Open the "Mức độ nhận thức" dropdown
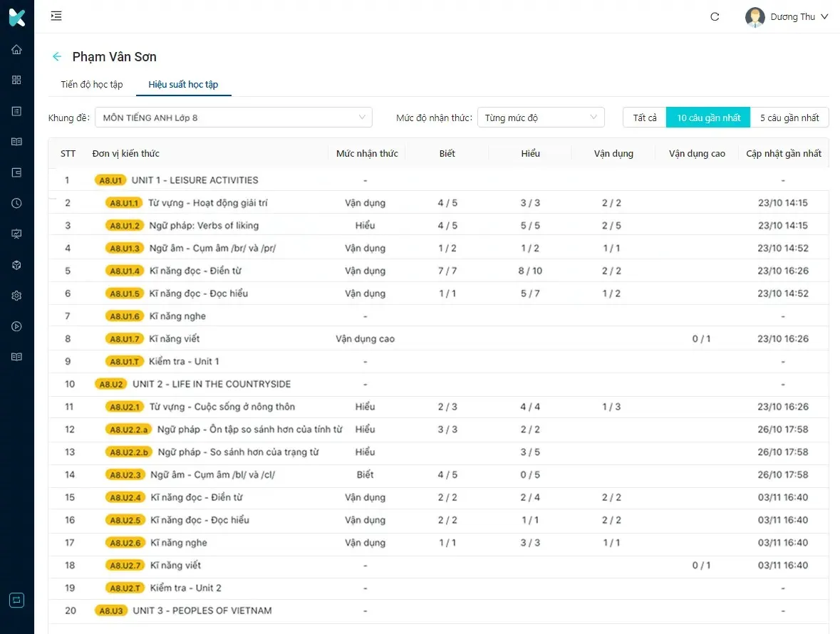Viewport: 840px width, 634px height. (541, 118)
